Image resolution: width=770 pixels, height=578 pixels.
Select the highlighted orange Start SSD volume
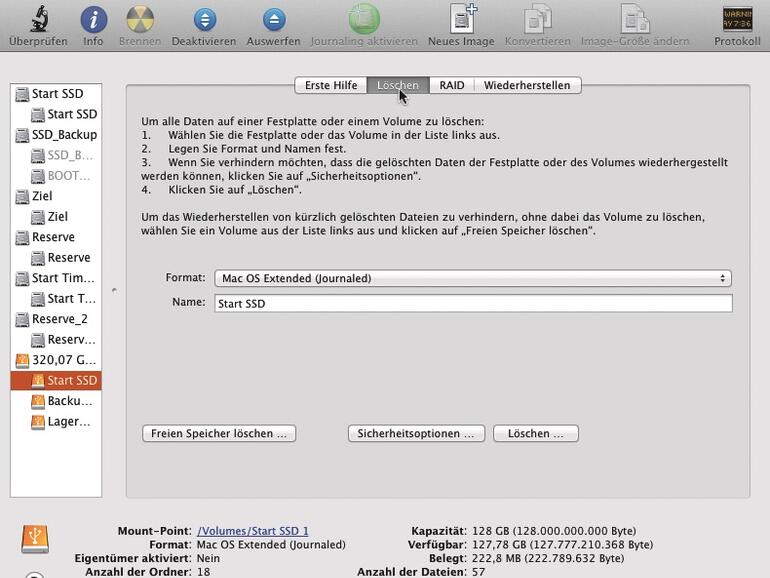[56, 381]
